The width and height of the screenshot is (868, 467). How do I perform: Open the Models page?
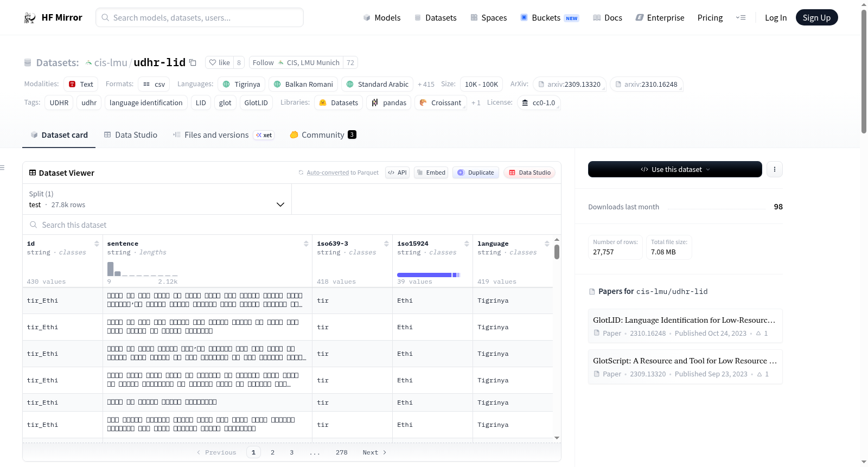[382, 18]
